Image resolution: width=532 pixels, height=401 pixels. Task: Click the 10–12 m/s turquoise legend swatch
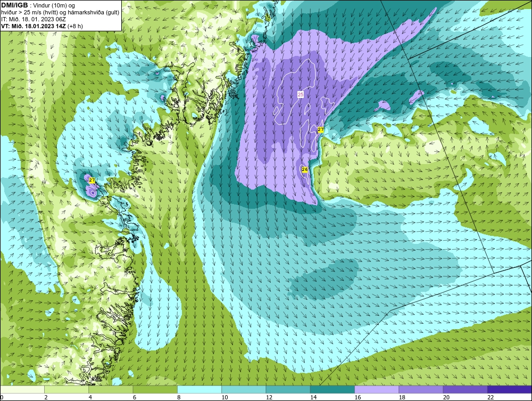(x=244, y=389)
